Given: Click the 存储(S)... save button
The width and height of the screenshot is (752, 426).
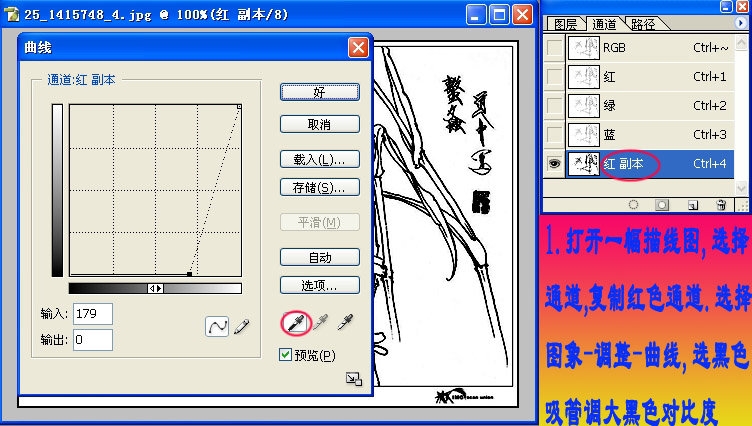Looking at the screenshot, I should click(319, 187).
